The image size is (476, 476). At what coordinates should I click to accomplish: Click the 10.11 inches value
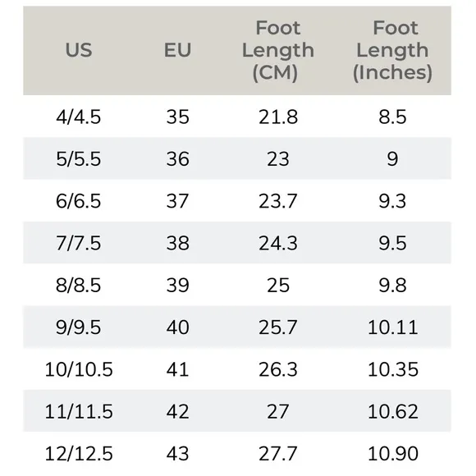click(393, 327)
